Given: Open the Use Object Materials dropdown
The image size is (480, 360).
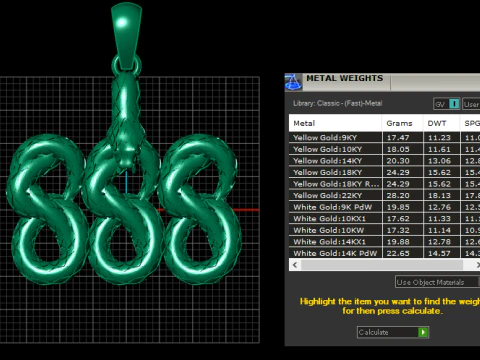Looking at the screenshot, I should 437,282.
